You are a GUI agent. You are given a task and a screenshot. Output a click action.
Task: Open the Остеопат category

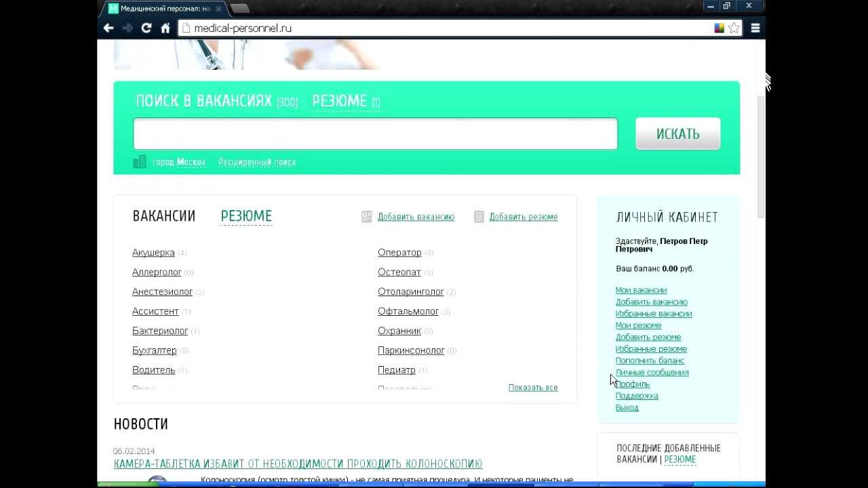pyautogui.click(x=399, y=272)
